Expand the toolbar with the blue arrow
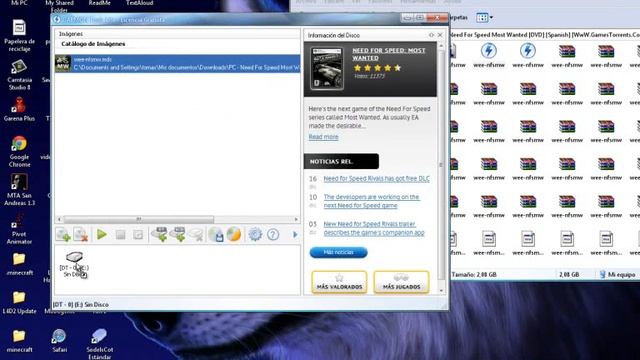 pos(295,235)
